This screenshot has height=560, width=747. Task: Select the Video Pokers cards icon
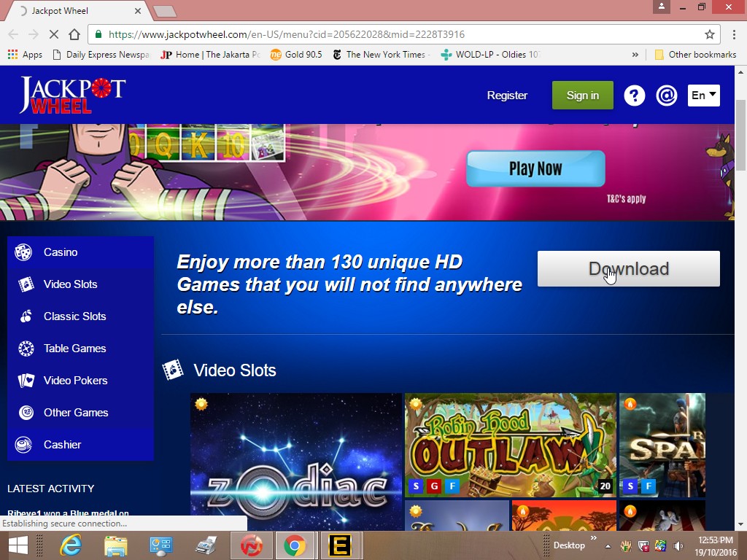tap(26, 381)
